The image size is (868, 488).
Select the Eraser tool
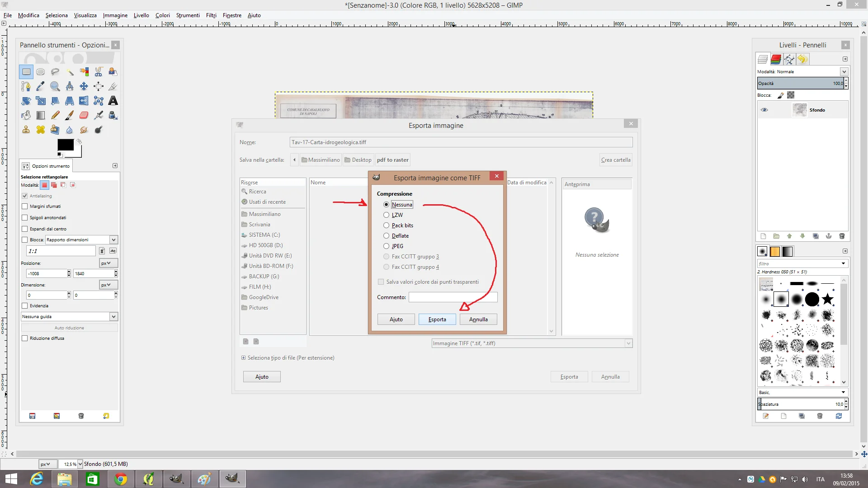84,115
